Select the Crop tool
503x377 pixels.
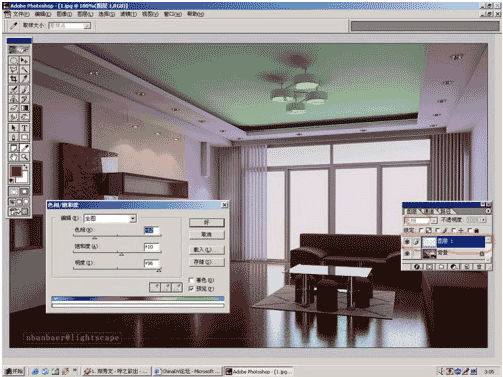(14, 79)
